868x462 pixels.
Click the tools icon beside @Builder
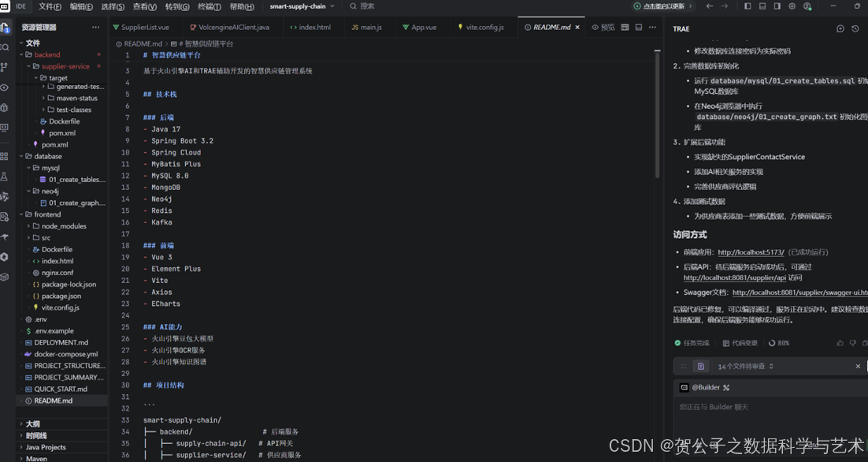point(726,388)
